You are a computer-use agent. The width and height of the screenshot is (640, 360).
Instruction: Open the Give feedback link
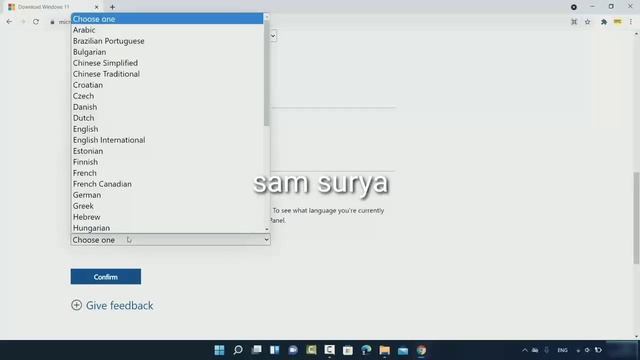click(x=119, y=305)
